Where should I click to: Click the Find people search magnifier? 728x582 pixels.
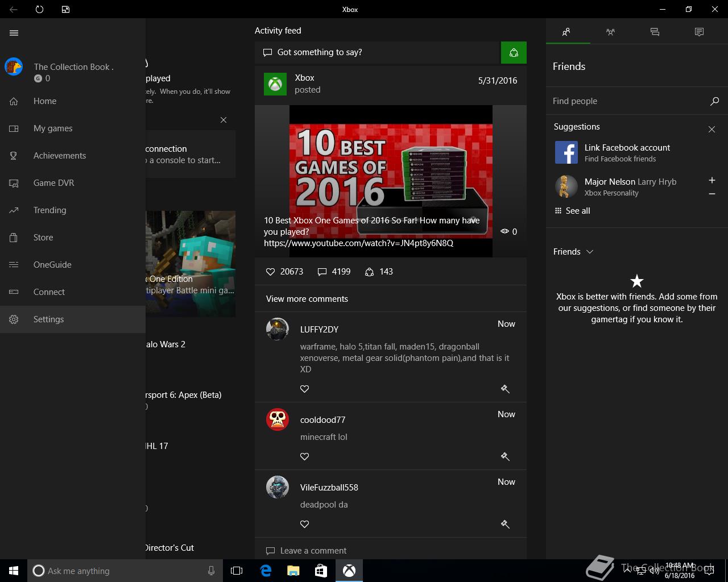click(714, 101)
